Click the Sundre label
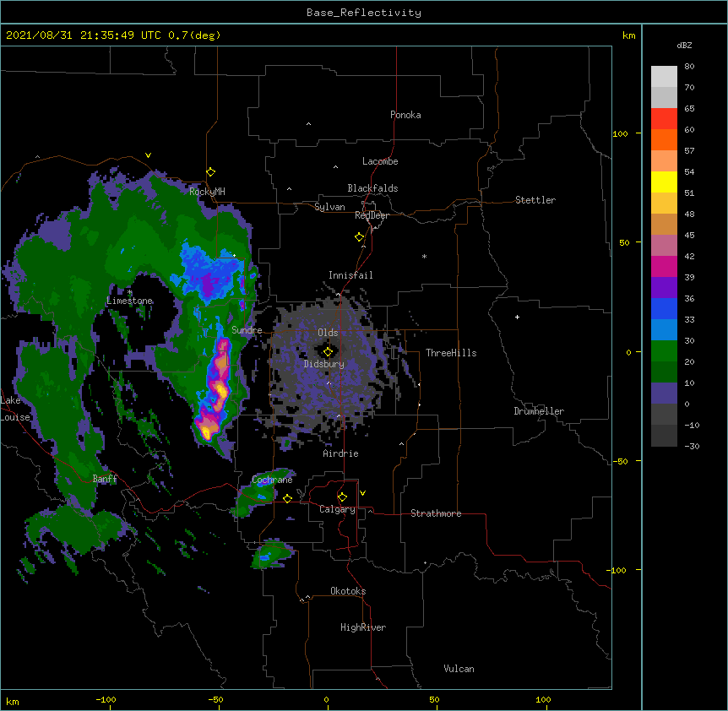 (x=247, y=330)
